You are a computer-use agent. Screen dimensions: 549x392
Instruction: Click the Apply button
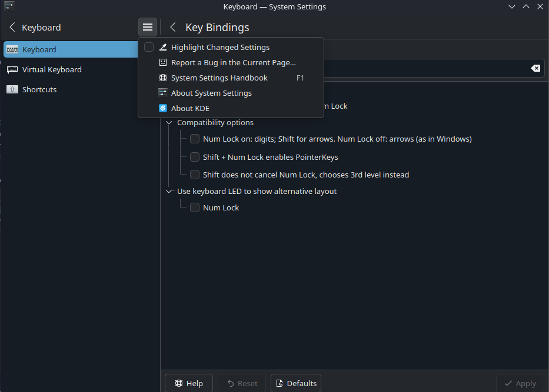click(x=520, y=383)
